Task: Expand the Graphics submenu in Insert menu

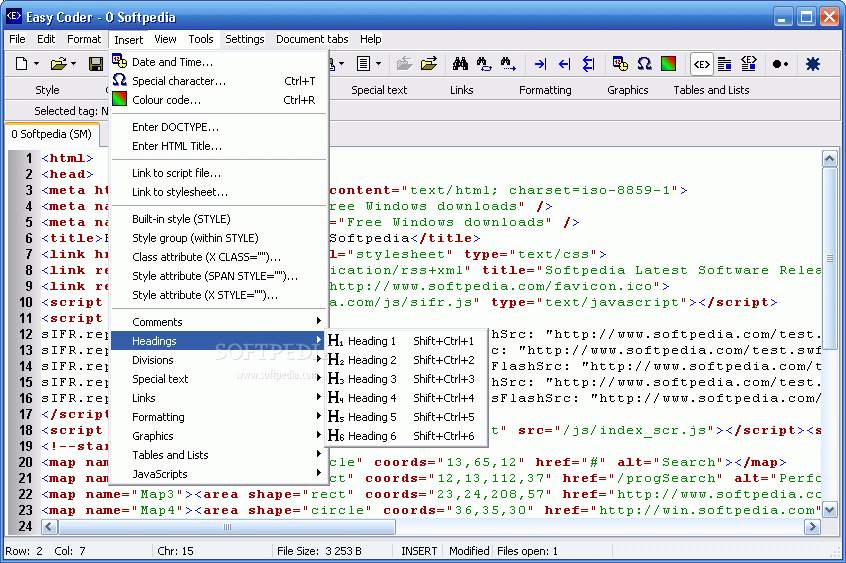Action: [219, 436]
